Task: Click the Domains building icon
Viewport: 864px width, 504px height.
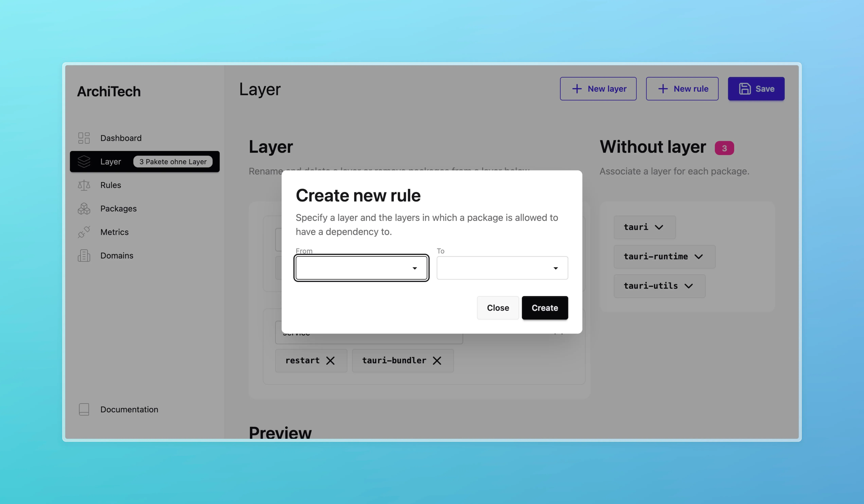Action: pyautogui.click(x=84, y=255)
